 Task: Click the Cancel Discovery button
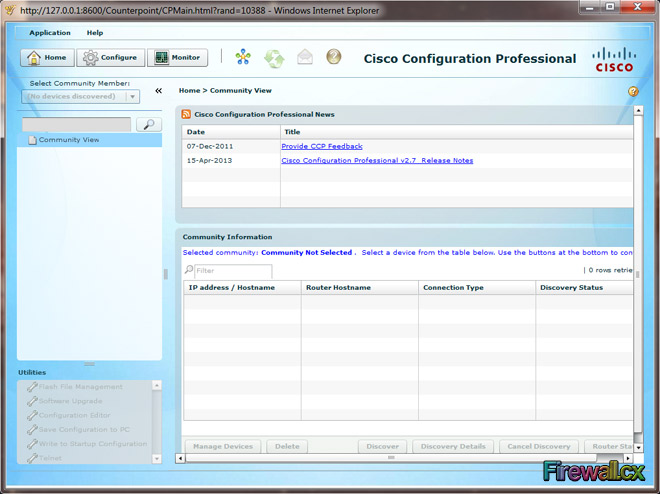(539, 446)
